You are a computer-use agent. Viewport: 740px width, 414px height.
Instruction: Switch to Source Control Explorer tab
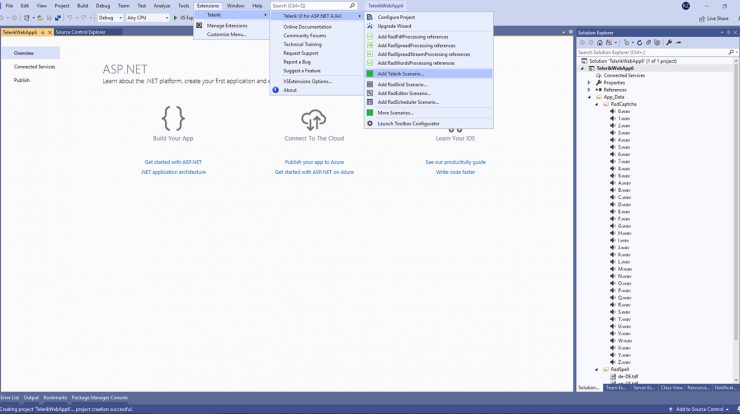[81, 32]
